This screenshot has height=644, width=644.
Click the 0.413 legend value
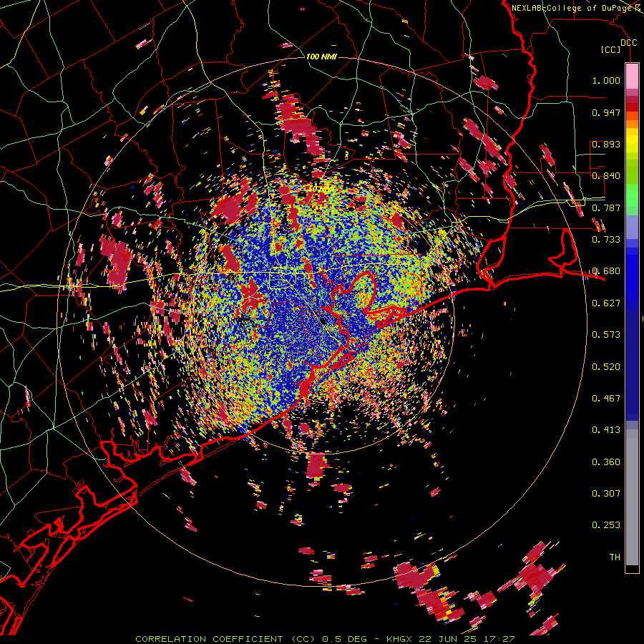pos(606,430)
